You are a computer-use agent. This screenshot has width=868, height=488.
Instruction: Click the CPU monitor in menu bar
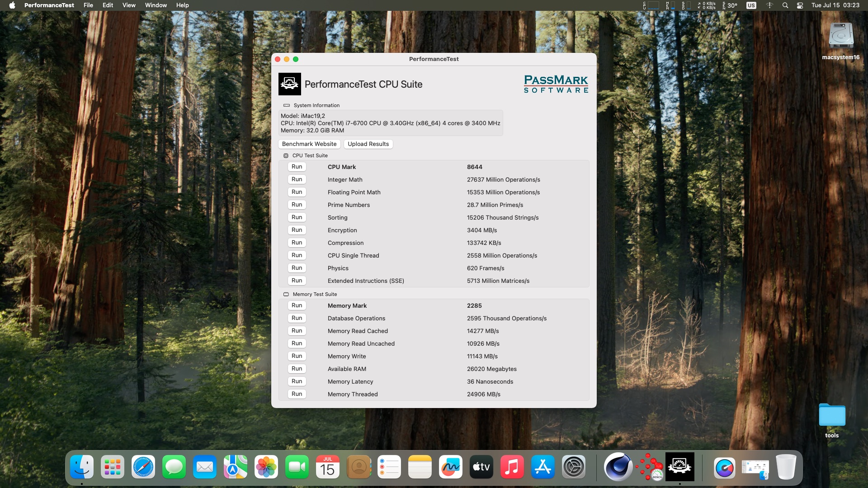651,5
